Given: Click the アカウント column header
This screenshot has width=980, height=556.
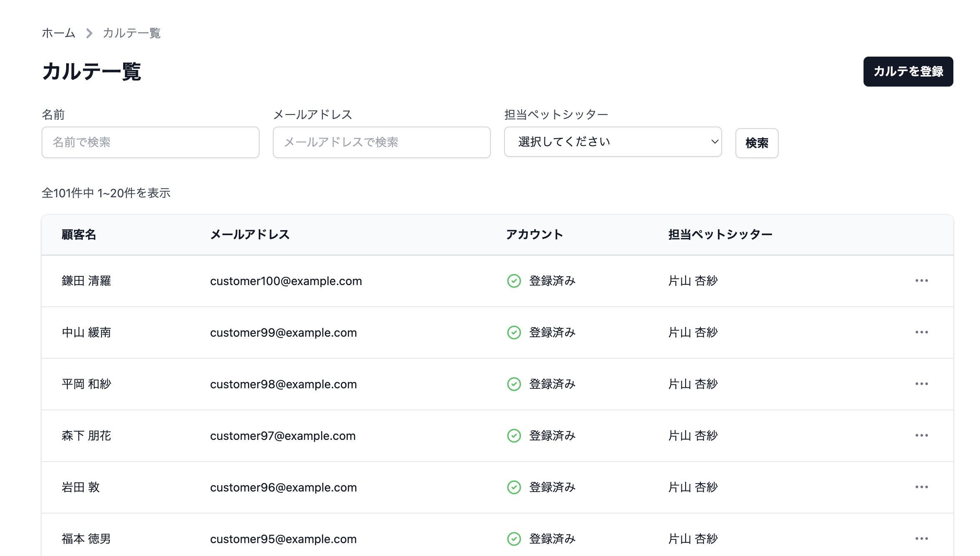Looking at the screenshot, I should point(535,234).
